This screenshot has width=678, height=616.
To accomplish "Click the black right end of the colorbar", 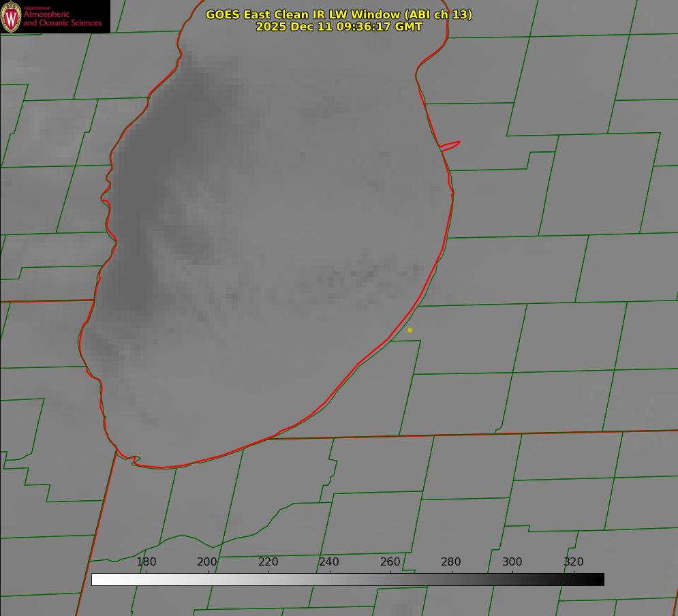I will point(599,580).
